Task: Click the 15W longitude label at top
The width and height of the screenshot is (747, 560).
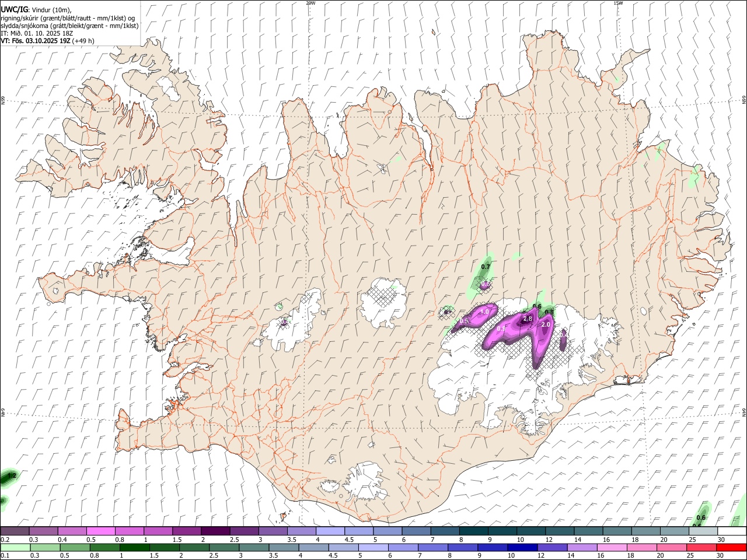Action: [x=617, y=3]
